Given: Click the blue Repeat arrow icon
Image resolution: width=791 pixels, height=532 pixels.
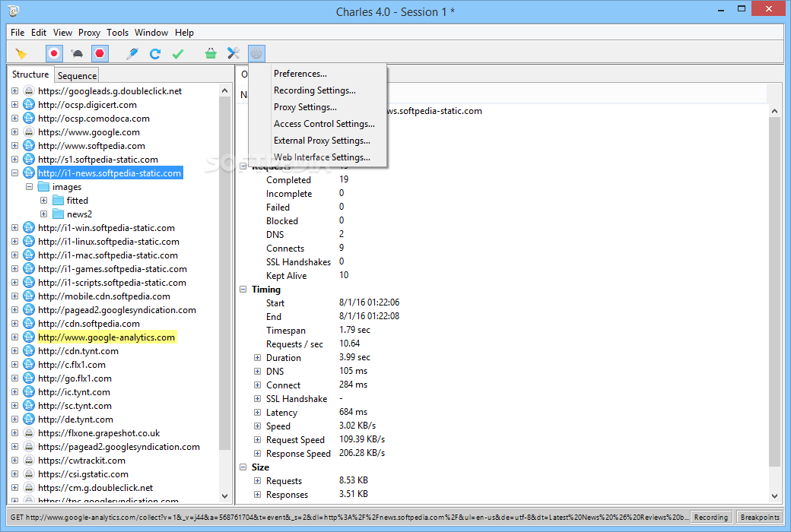Looking at the screenshot, I should pos(155,53).
